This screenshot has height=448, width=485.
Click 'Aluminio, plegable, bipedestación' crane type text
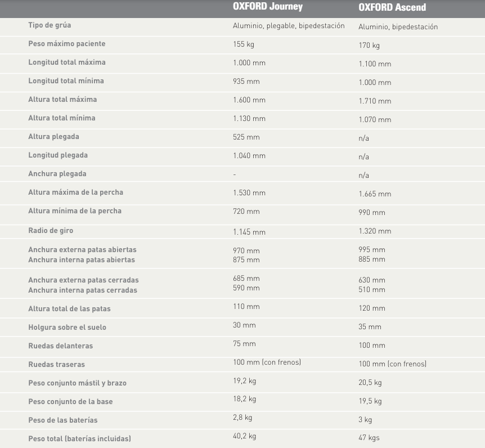pyautogui.click(x=289, y=26)
